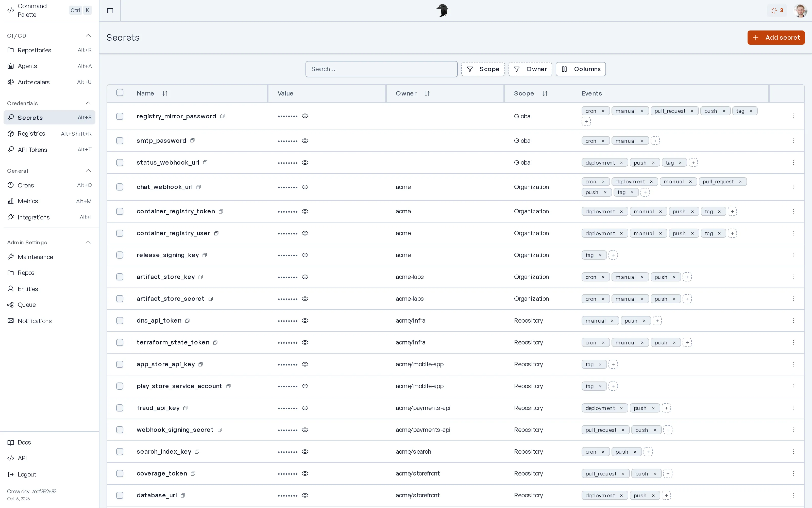Copy the chat_webhook_url name

[199, 187]
